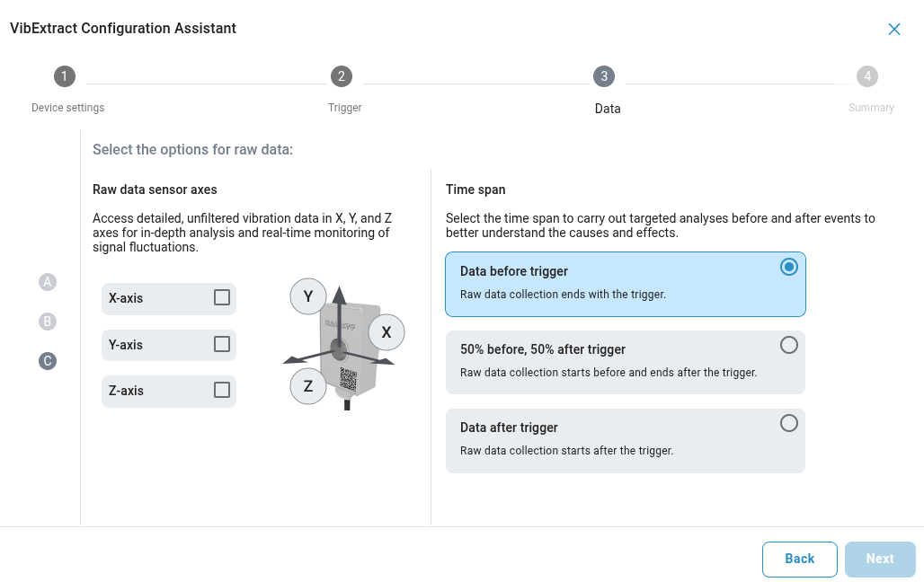Click the X axis label on sensor diagram
This screenshot has height=582, width=924.
click(x=386, y=331)
